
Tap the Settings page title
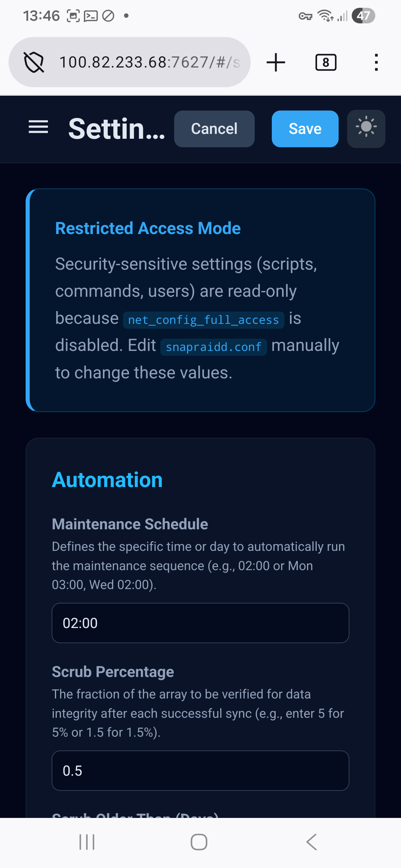[x=117, y=129]
